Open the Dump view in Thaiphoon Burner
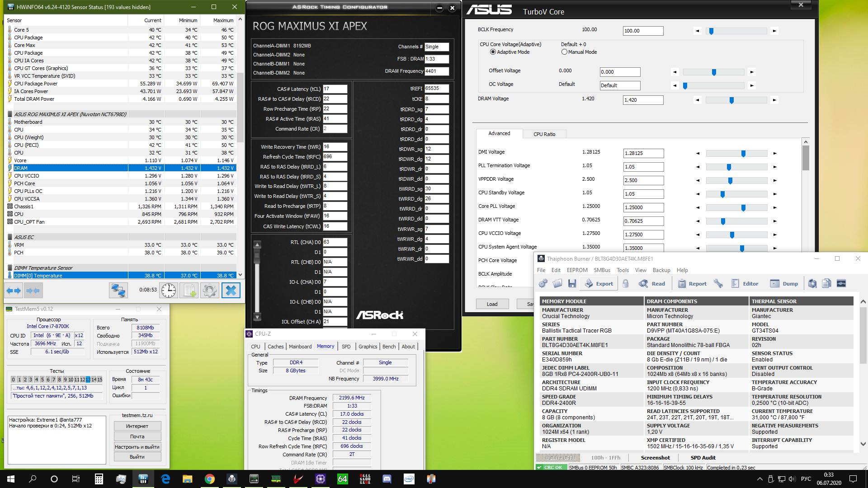 coord(784,283)
